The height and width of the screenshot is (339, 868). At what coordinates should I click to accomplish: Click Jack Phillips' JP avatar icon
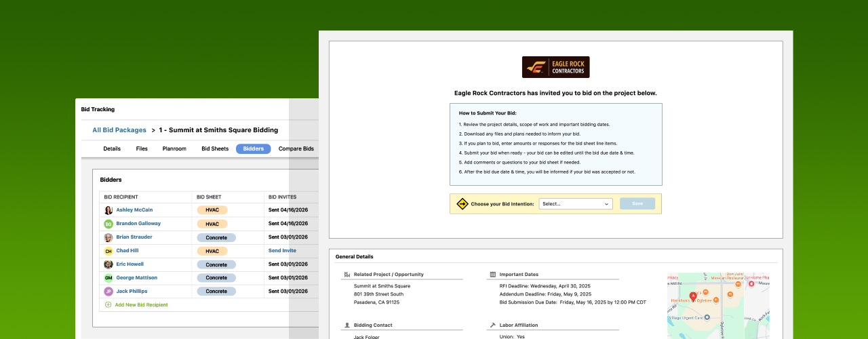(108, 292)
